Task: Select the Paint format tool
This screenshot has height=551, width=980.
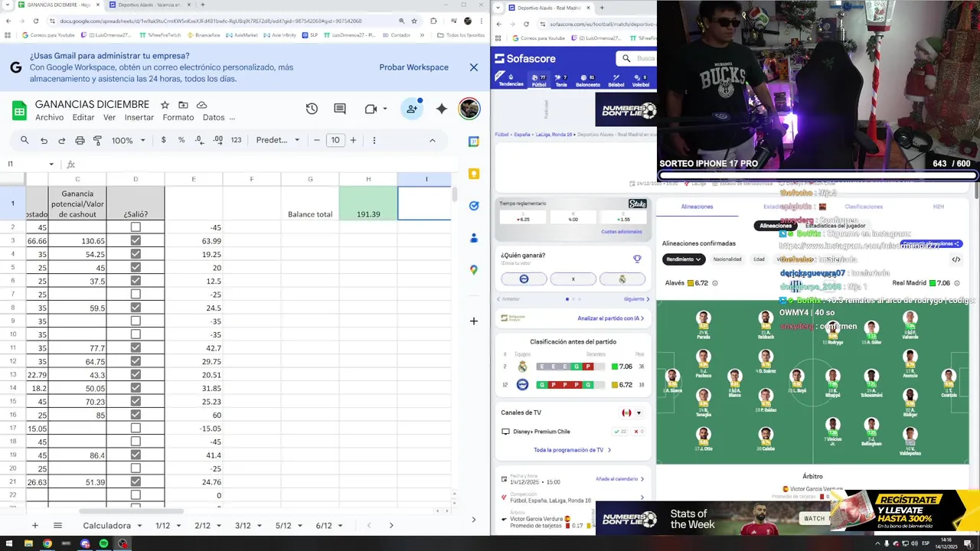Action: [x=97, y=140]
